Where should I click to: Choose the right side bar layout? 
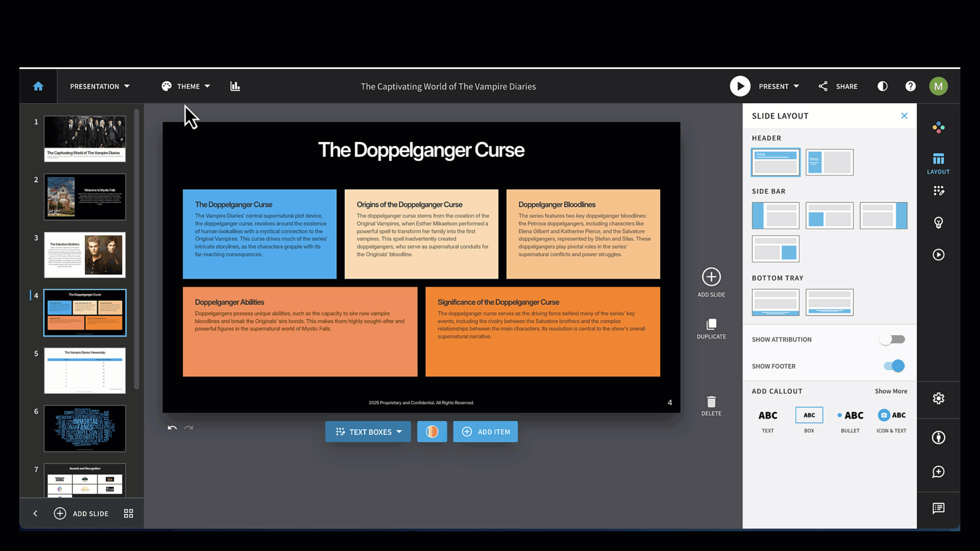[x=884, y=215]
